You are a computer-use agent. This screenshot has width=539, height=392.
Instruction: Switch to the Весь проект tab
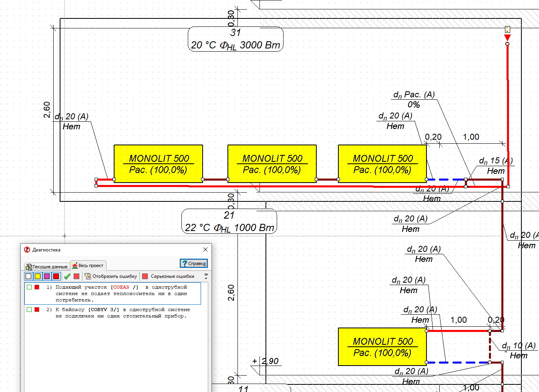pos(88,265)
